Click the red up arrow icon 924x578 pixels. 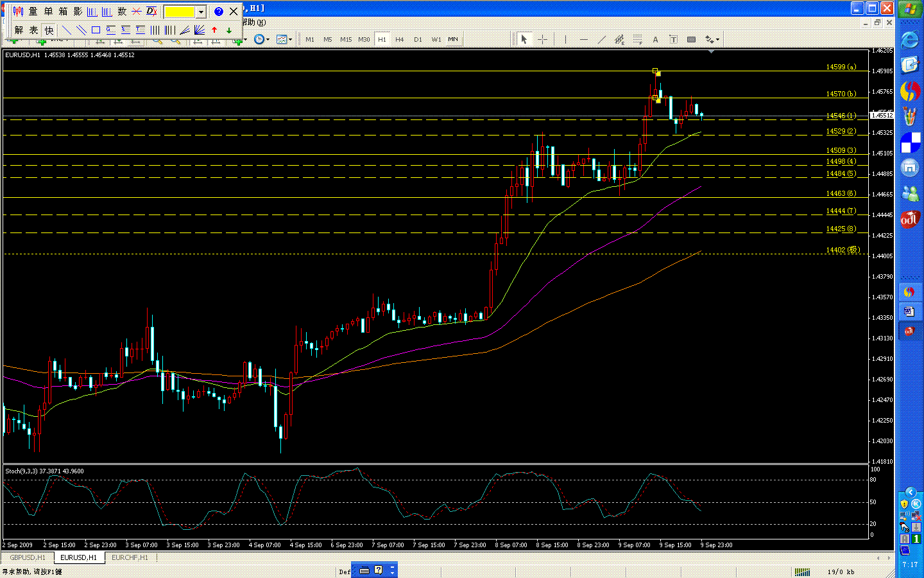pyautogui.click(x=214, y=30)
